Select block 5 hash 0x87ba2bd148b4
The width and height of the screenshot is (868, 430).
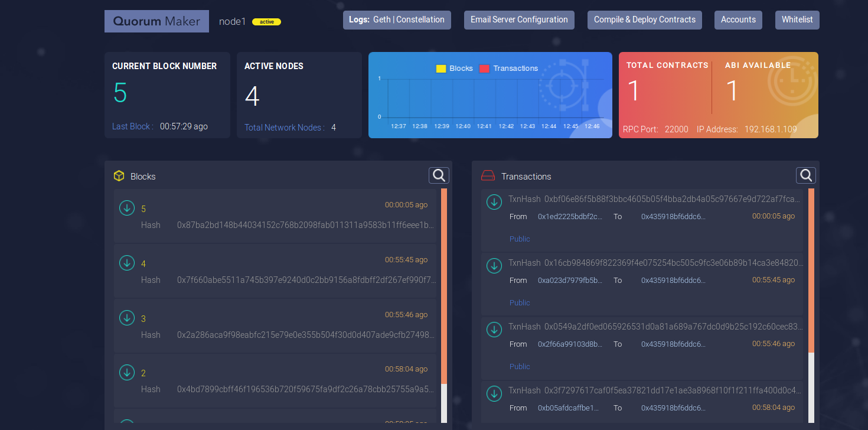[x=306, y=225]
